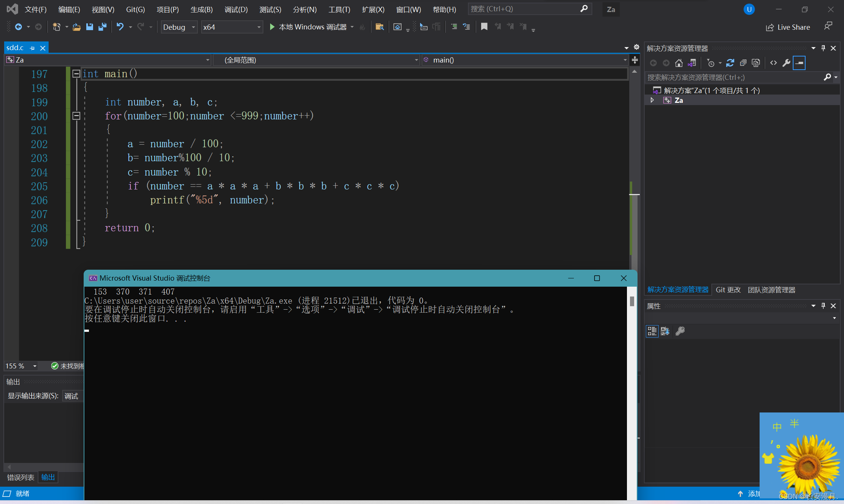Switch to the 错误列表 tab
Image resolution: width=844 pixels, height=504 pixels.
(21, 477)
